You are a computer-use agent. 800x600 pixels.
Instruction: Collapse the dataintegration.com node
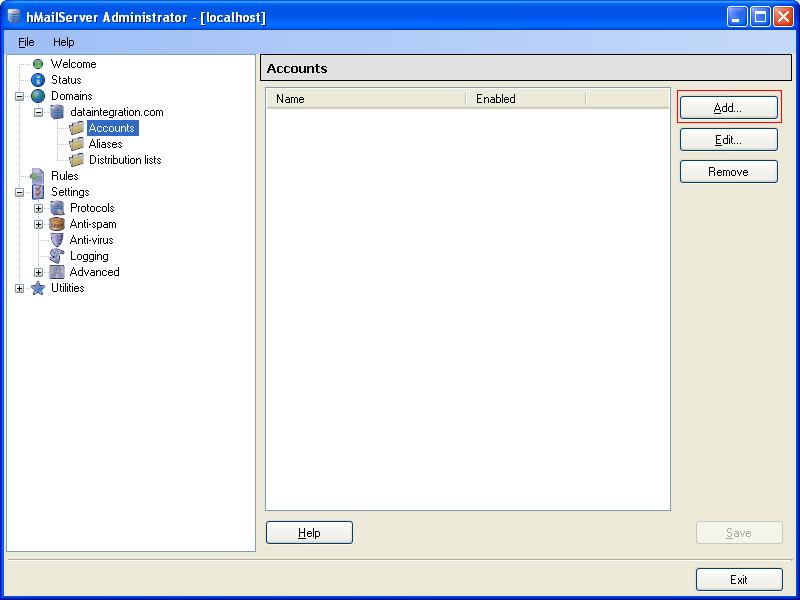click(39, 112)
